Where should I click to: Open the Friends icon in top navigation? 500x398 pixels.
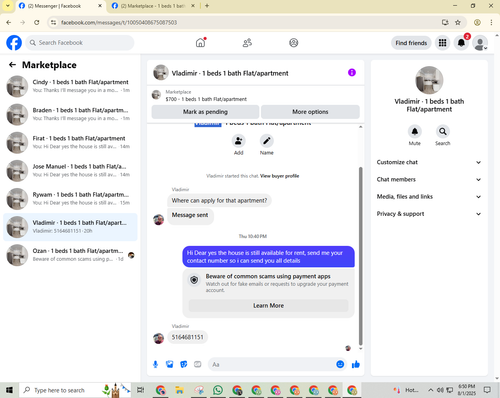click(x=247, y=43)
